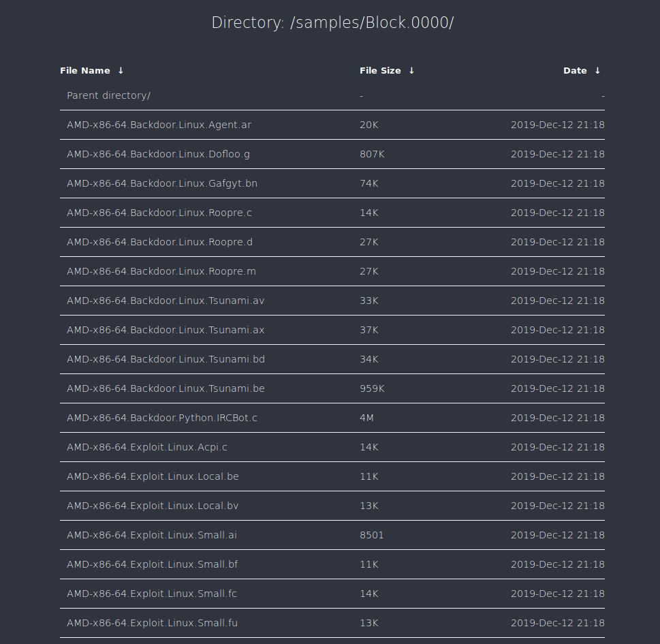Open AMD-x86-64.Exploit.Linux.Small.bf file
The image size is (660, 644).
click(x=153, y=564)
